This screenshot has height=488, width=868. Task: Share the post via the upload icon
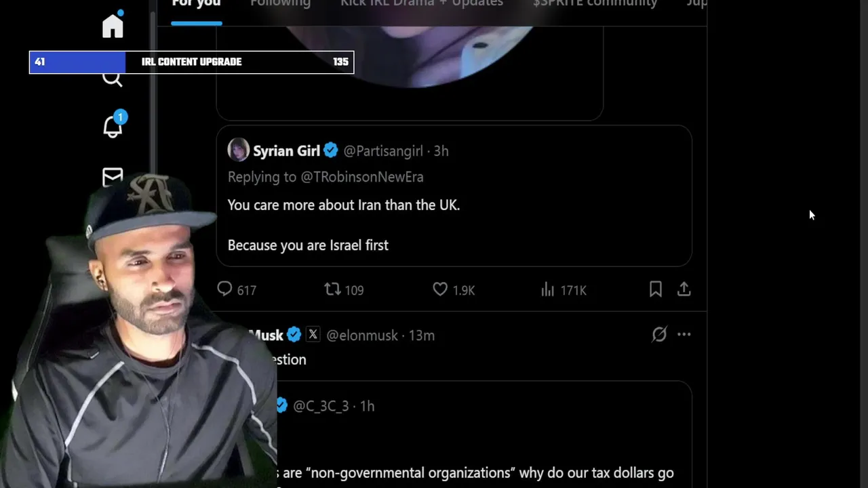click(684, 289)
